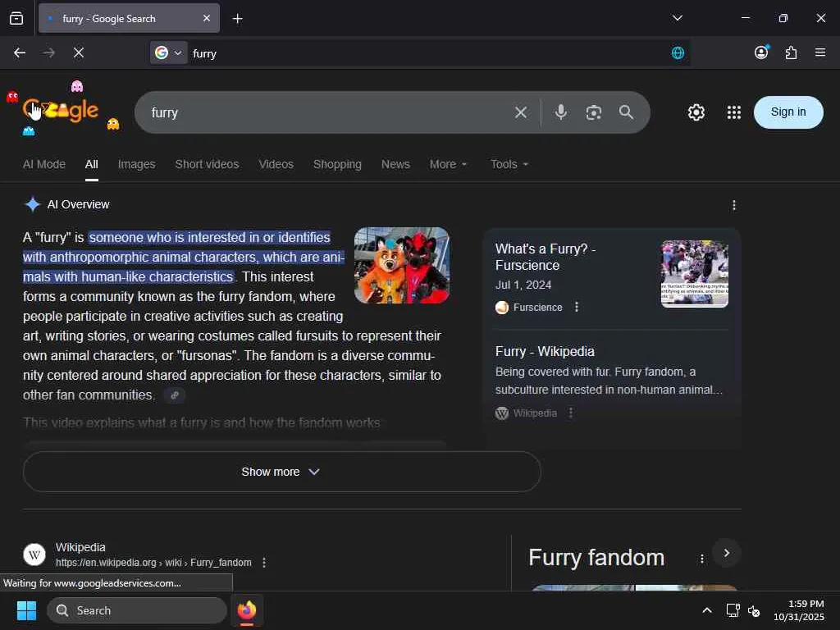Click the translate globe icon in address bar

point(678,52)
